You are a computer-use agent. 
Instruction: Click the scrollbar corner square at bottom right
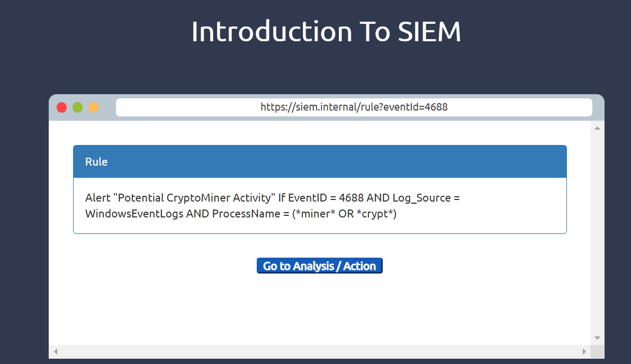point(597,351)
